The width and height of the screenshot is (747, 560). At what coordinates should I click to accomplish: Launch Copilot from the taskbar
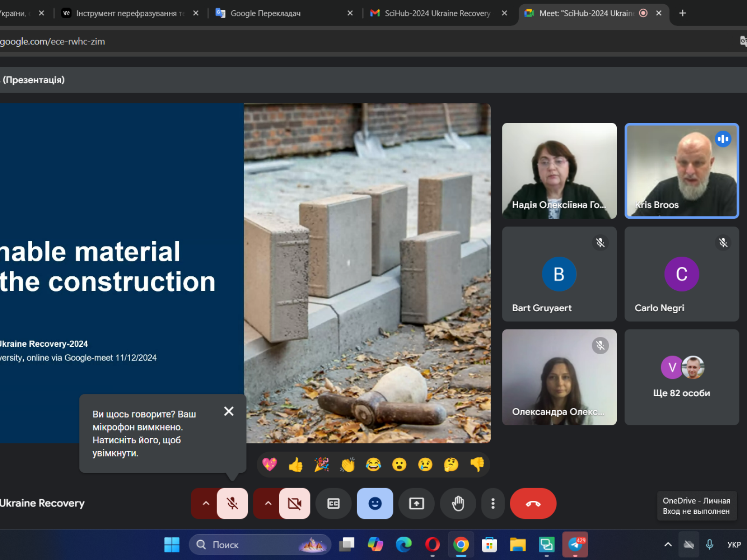tap(375, 545)
